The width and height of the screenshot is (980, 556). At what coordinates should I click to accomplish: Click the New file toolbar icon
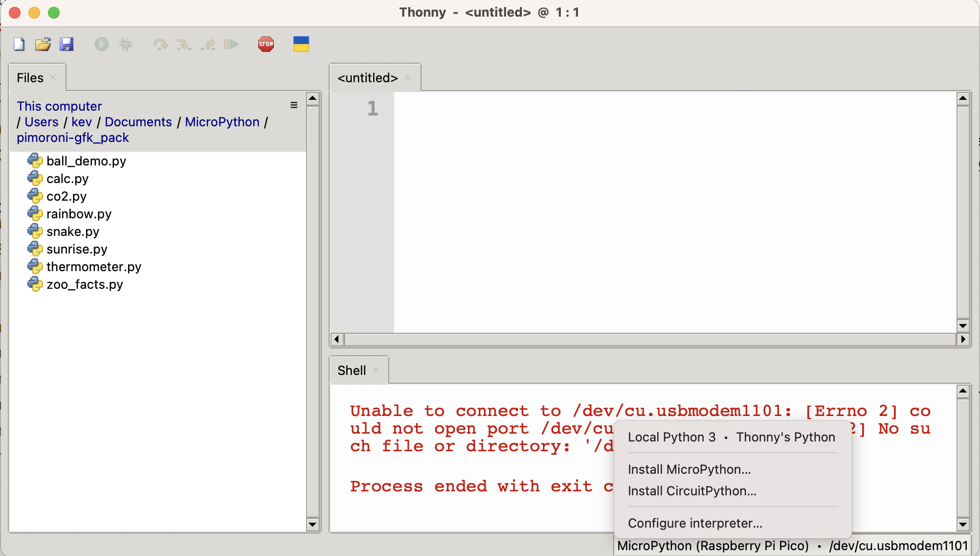pyautogui.click(x=19, y=45)
